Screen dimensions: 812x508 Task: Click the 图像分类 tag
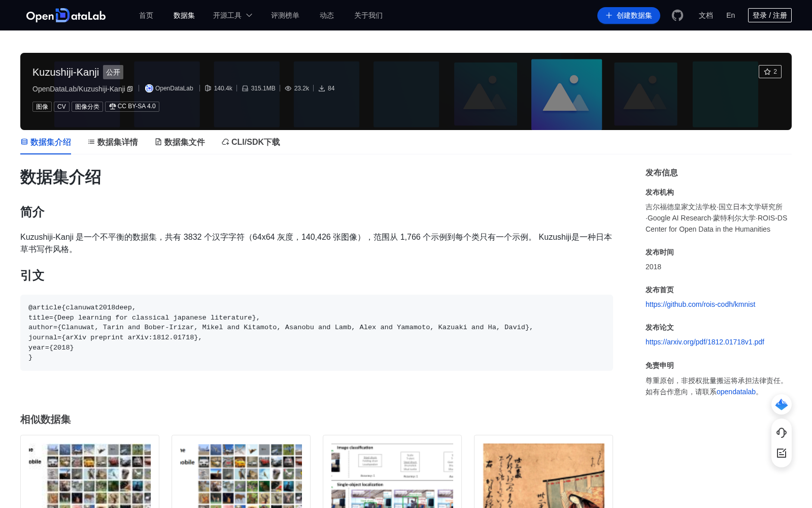coord(87,107)
